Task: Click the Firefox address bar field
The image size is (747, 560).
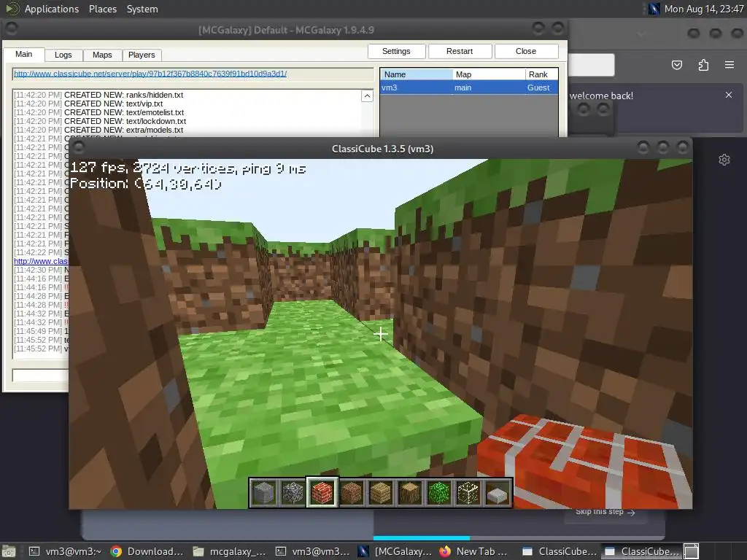Action: coord(591,65)
